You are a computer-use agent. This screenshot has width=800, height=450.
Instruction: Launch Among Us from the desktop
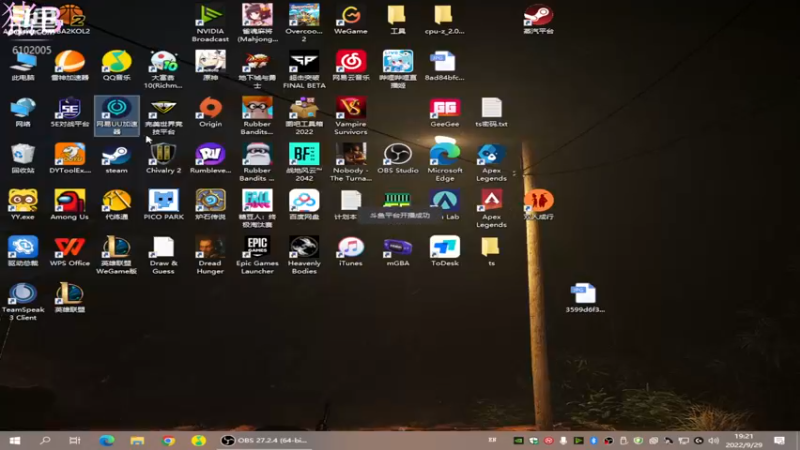point(70,205)
